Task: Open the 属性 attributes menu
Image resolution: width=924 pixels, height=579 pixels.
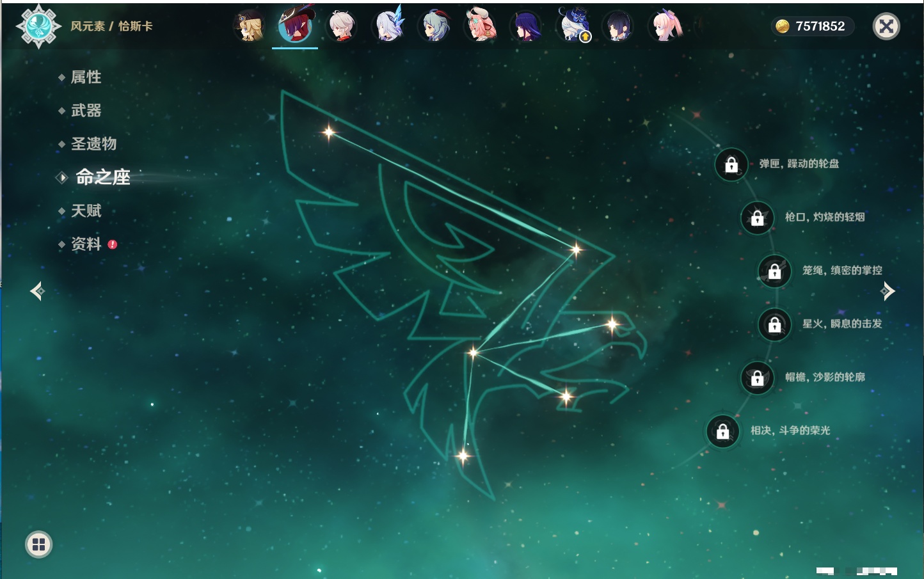Action: [x=86, y=77]
